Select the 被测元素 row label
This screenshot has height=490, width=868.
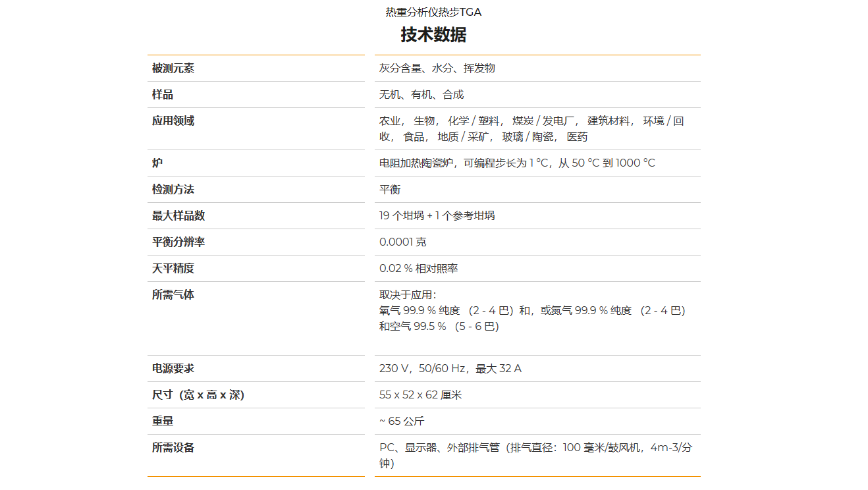pyautogui.click(x=173, y=68)
